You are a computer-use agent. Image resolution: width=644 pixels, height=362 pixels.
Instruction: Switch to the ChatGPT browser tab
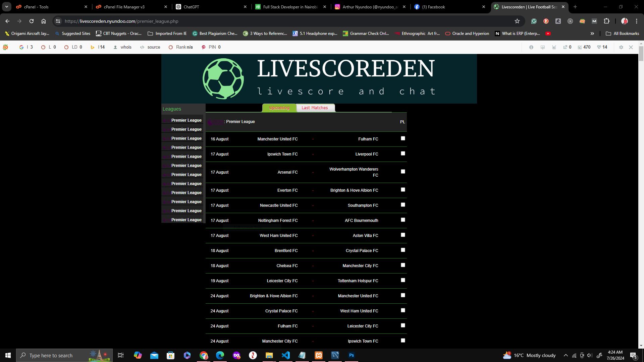click(x=211, y=7)
